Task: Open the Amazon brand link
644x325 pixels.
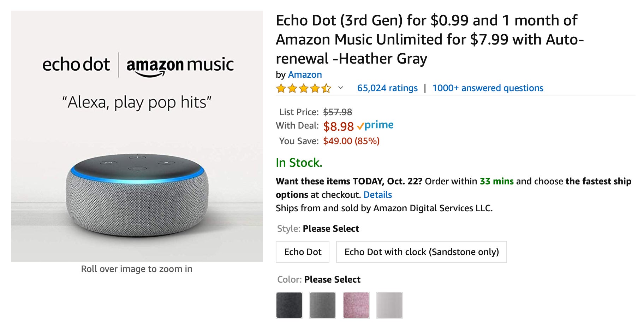Action: click(305, 75)
